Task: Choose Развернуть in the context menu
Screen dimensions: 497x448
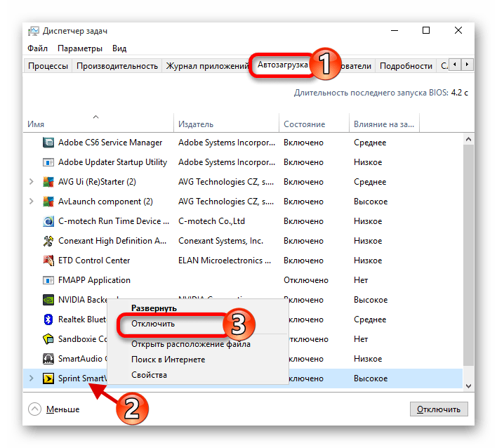Action: pos(154,308)
